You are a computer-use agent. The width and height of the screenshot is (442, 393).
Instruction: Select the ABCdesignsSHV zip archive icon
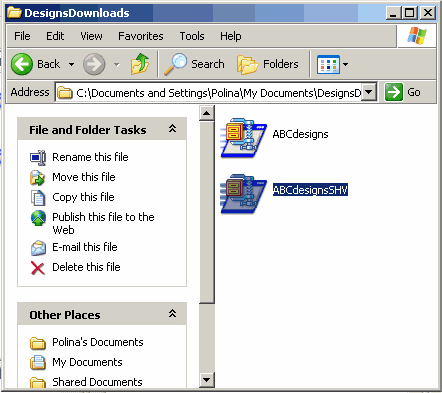[244, 193]
